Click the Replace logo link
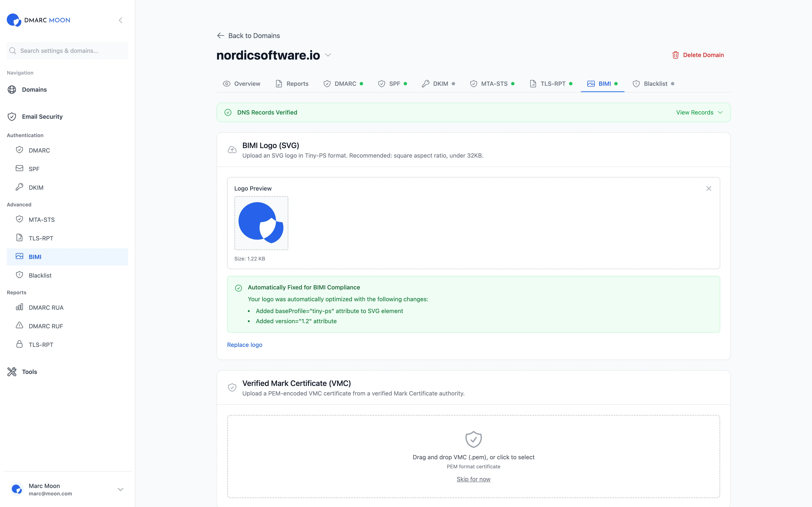This screenshot has width=812, height=507. [x=245, y=345]
